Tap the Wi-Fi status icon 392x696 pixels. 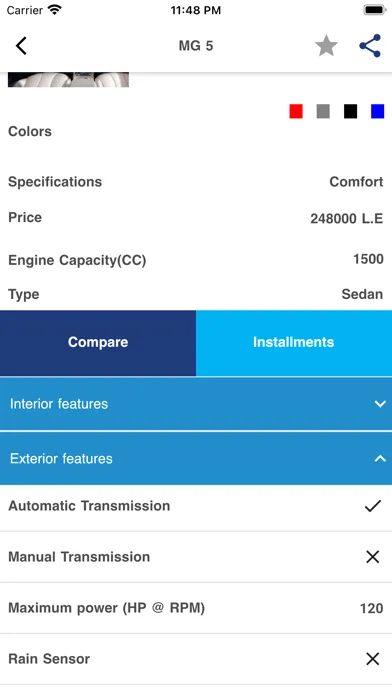pyautogui.click(x=55, y=10)
